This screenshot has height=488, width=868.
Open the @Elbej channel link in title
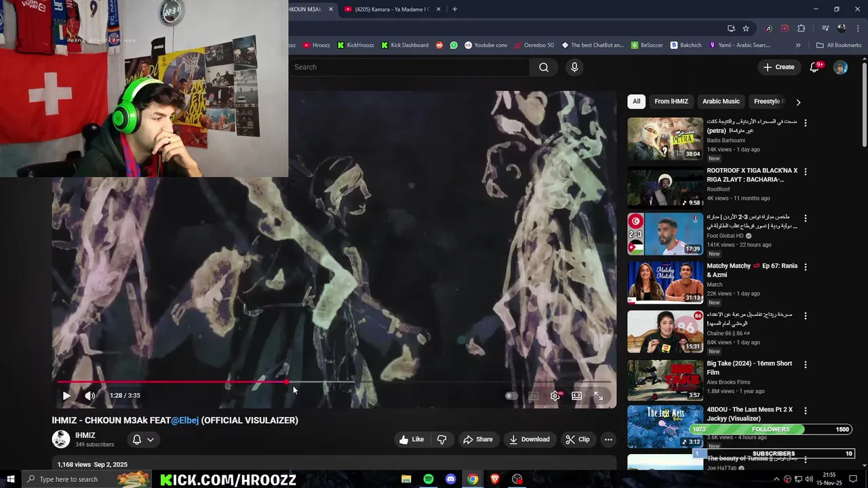click(184, 420)
